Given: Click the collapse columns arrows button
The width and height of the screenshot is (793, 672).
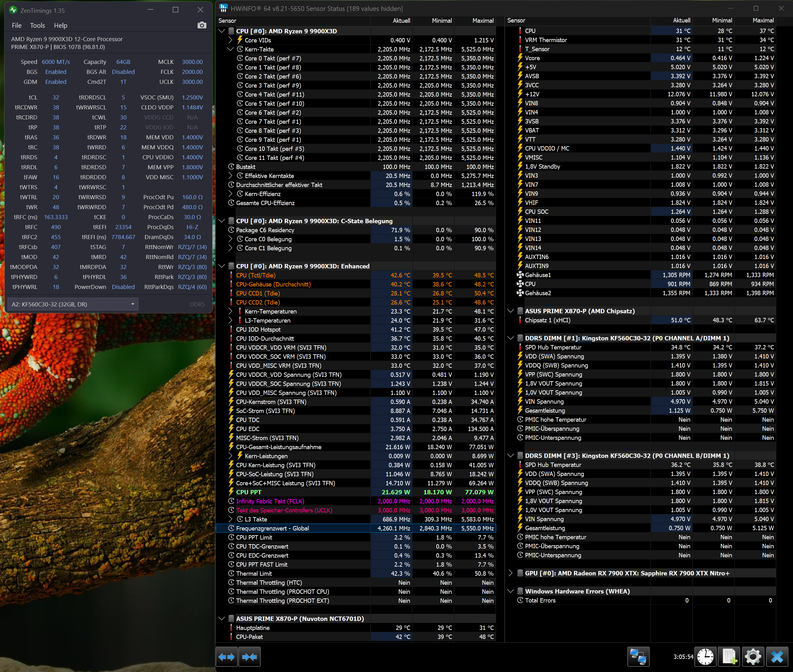Looking at the screenshot, I should click(249, 657).
